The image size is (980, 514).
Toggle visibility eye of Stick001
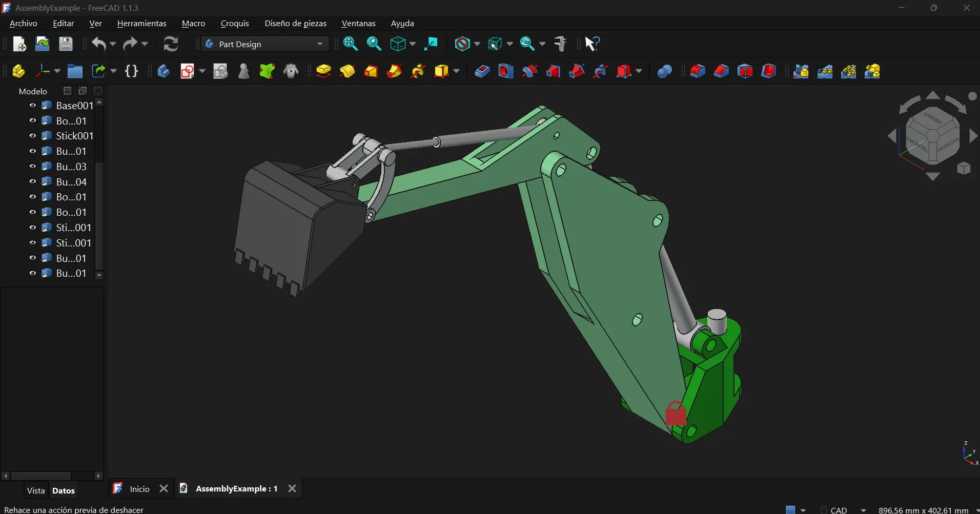point(33,136)
